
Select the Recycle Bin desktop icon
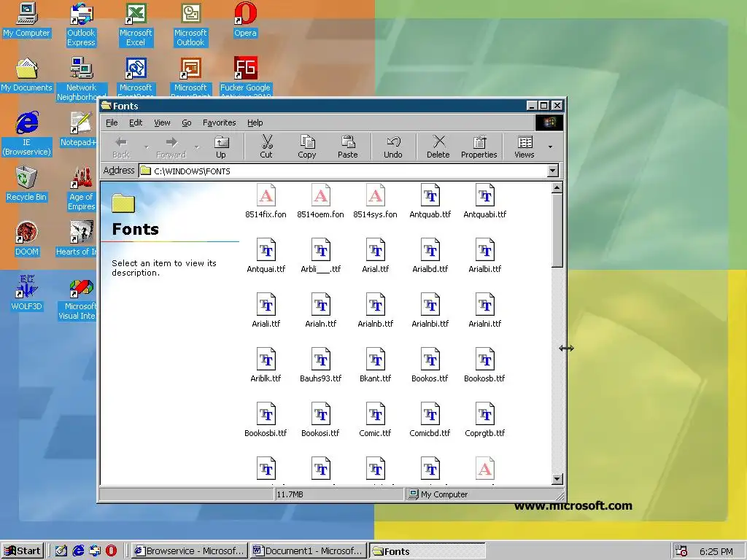point(27,184)
